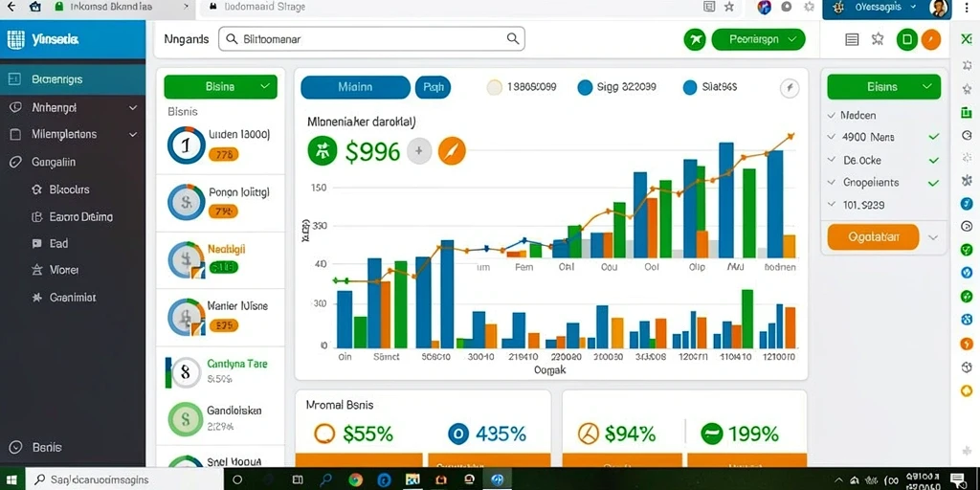Open Windows Start menu
This screenshot has height=490, width=980.
pos(11,479)
